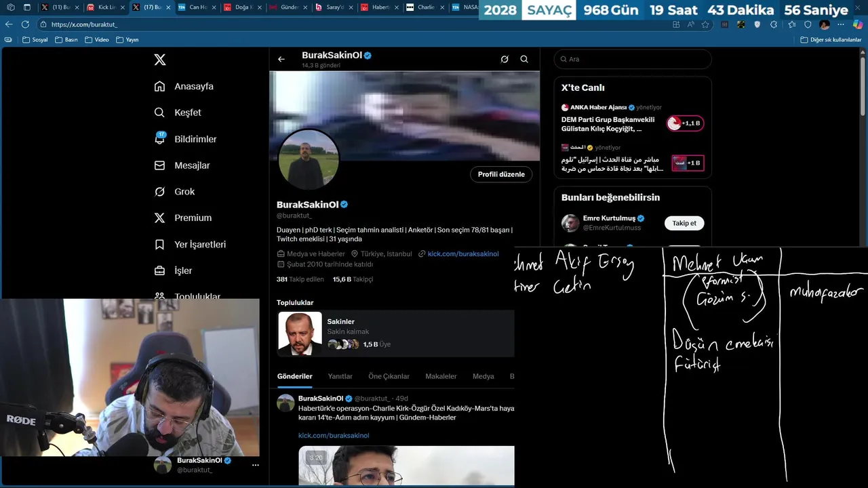This screenshot has height=488, width=868.
Task: Click the browser address bar URL
Action: (84, 24)
